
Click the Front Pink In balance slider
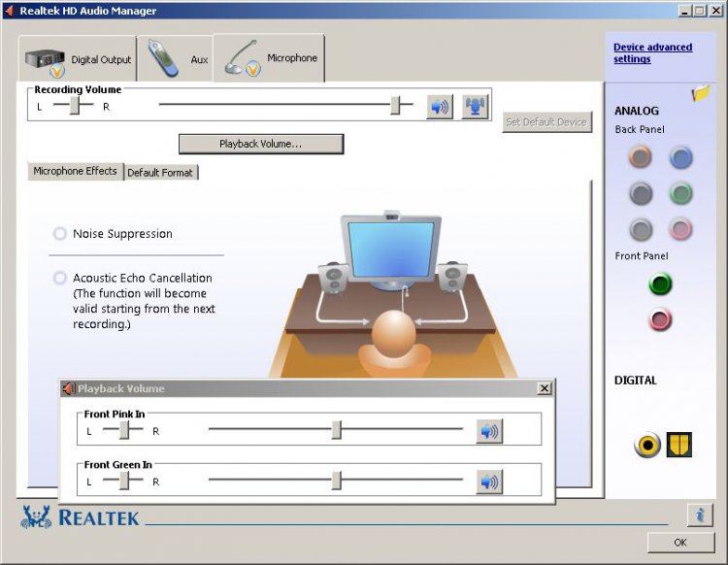click(x=123, y=430)
